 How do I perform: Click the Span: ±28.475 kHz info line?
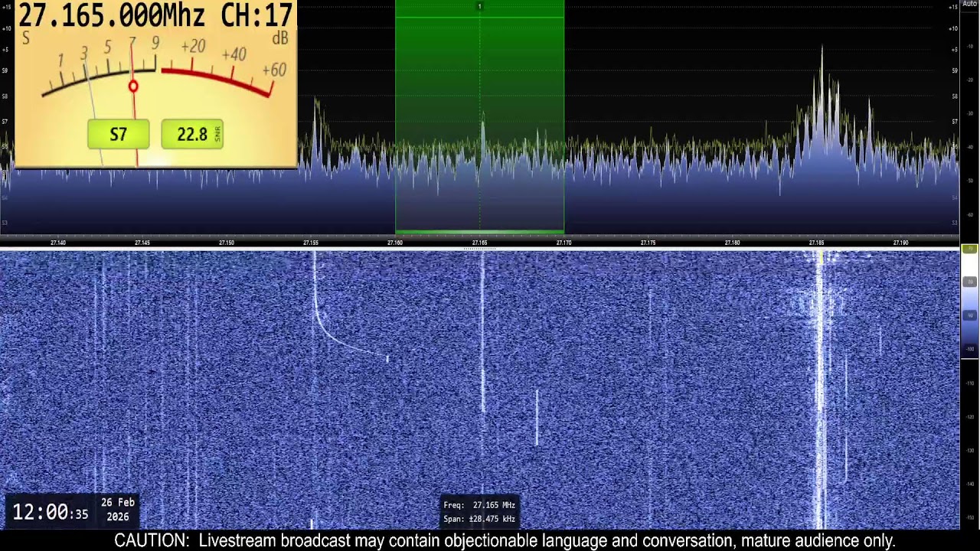tap(479, 519)
